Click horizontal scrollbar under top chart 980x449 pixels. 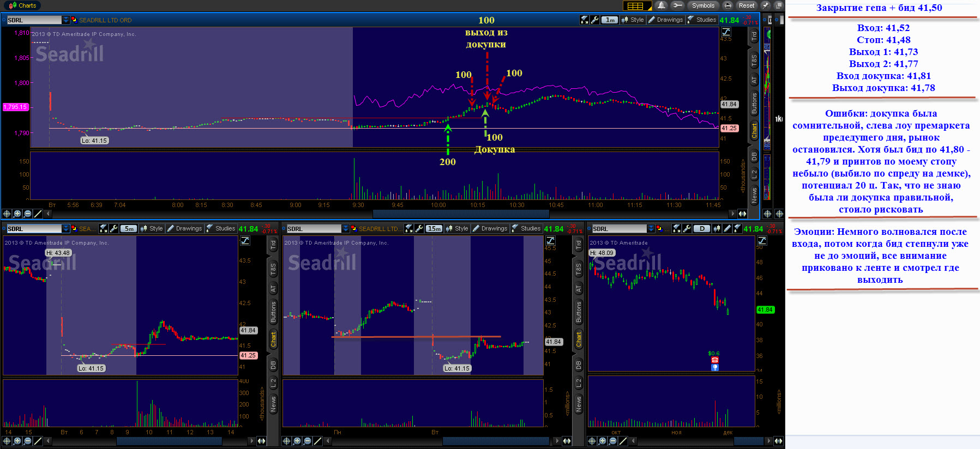pyautogui.click(x=461, y=214)
